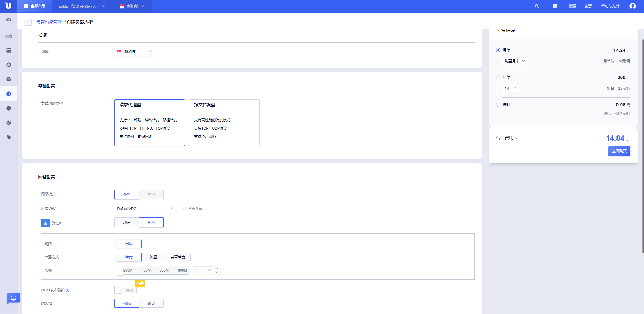The width and height of the screenshot is (644, 314).
Task: Expand the DefaultVPC dropdown
Action: [x=145, y=209]
